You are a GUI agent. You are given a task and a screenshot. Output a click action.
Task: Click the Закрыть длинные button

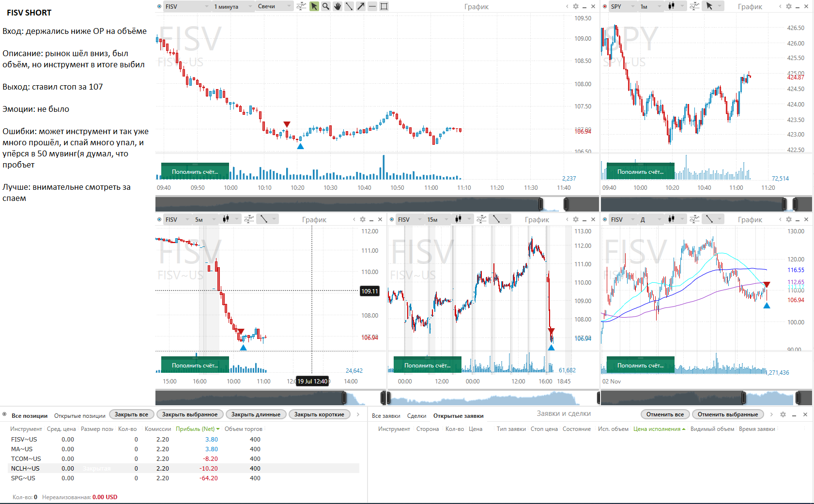click(256, 414)
